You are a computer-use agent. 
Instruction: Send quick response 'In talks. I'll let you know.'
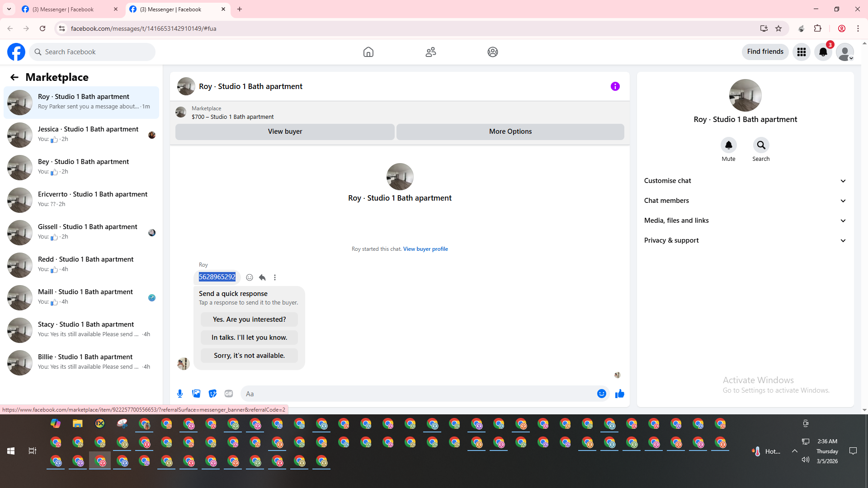250,338
